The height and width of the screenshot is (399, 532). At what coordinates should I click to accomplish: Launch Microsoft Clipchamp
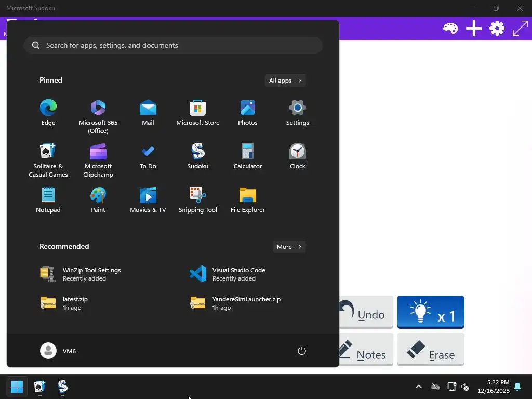[x=98, y=160]
